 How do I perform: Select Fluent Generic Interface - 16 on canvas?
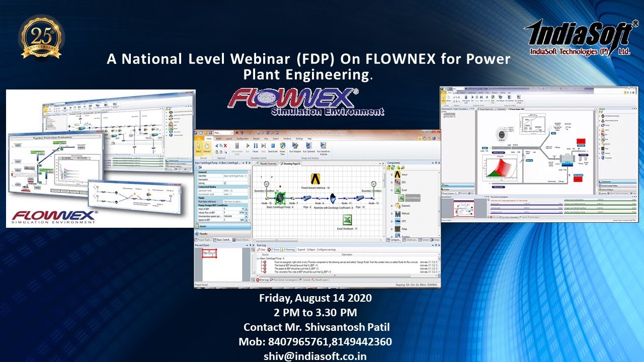[315, 178]
